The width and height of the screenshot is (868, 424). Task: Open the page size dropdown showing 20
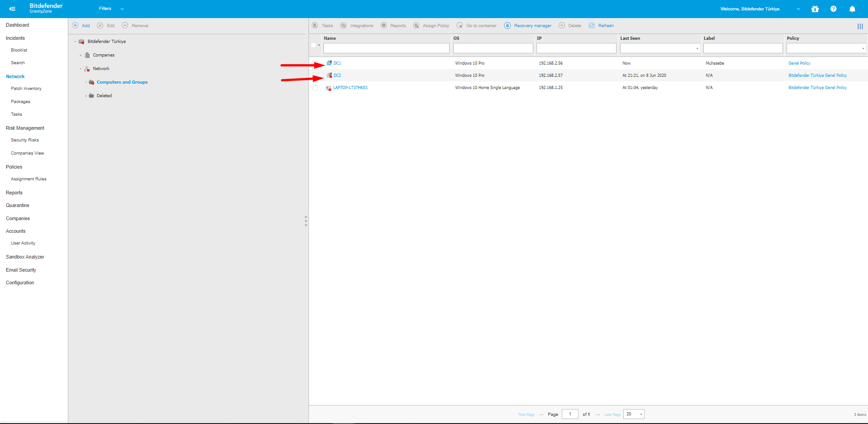[x=634, y=414]
